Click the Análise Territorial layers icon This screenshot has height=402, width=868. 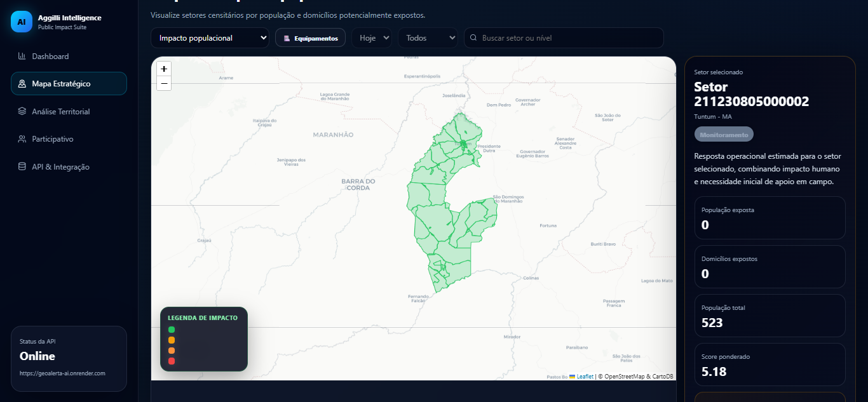22,111
